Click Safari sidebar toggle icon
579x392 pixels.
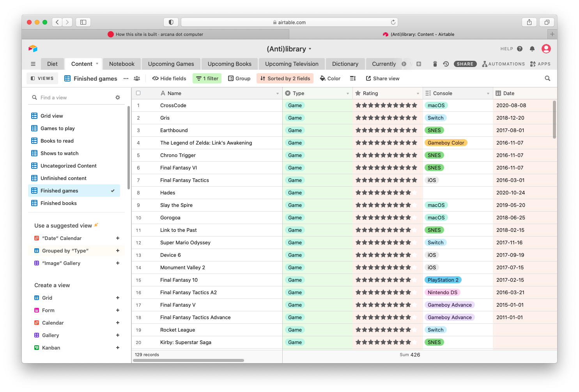click(x=83, y=22)
